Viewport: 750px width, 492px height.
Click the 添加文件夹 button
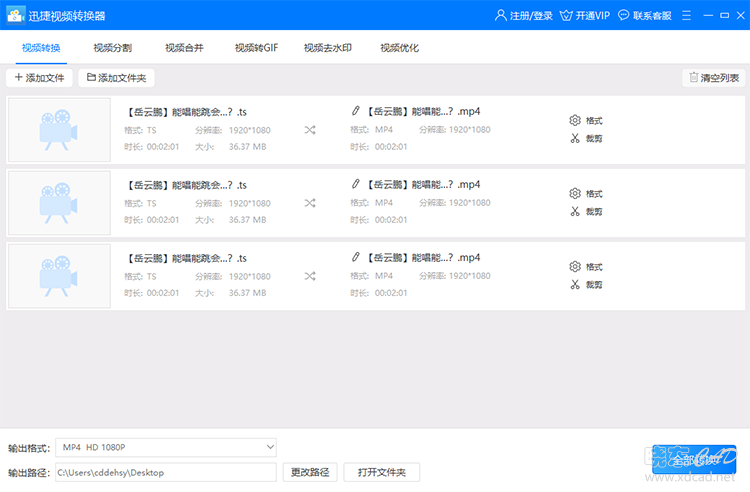[x=116, y=78]
